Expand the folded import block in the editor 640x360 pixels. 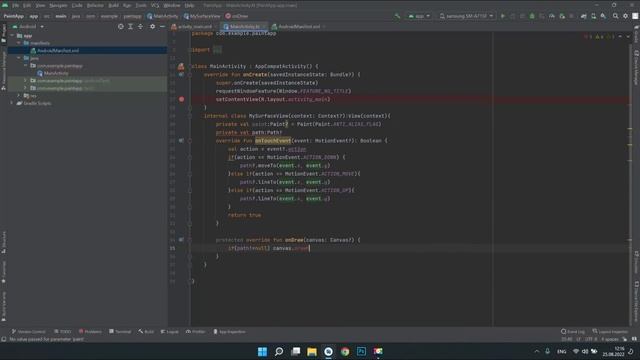pyautogui.click(x=218, y=50)
